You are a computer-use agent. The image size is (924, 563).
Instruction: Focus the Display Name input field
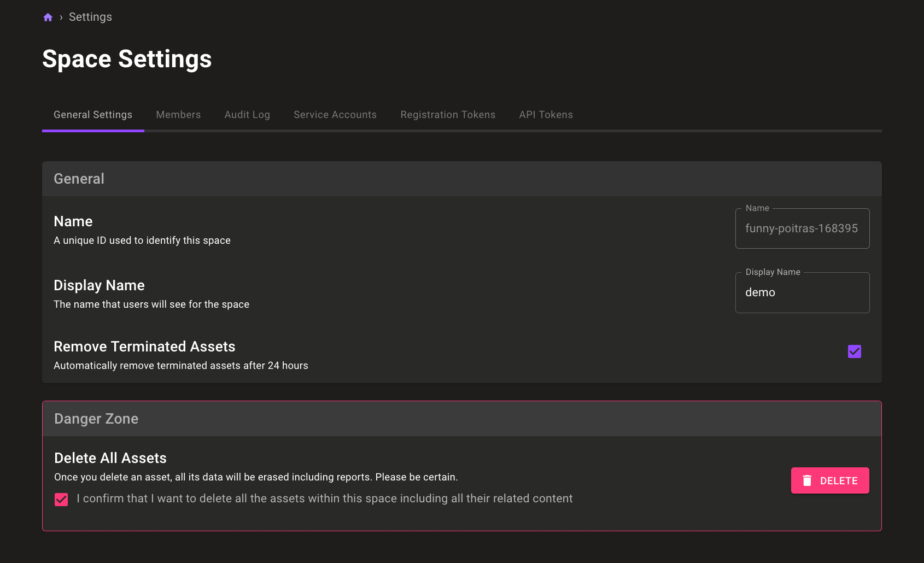tap(802, 293)
